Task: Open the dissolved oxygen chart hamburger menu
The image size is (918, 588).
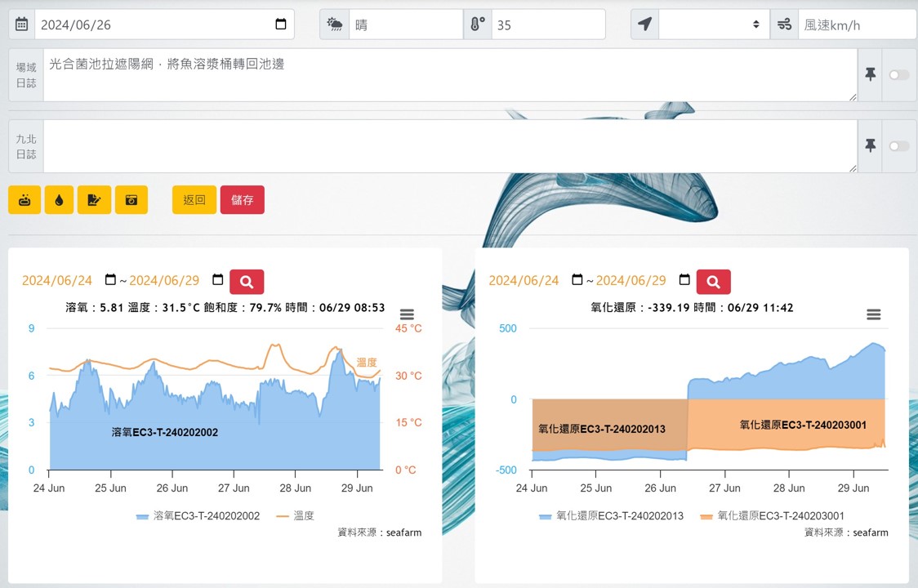Action: (x=407, y=315)
